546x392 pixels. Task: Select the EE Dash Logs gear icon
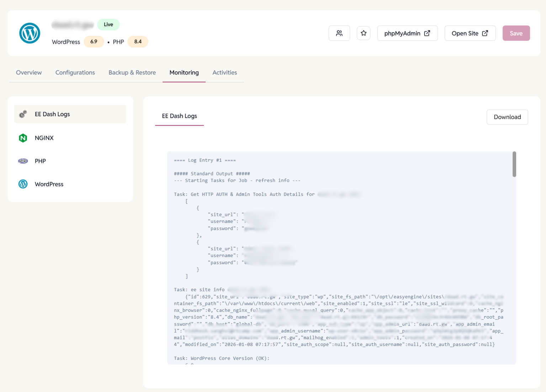click(x=23, y=114)
